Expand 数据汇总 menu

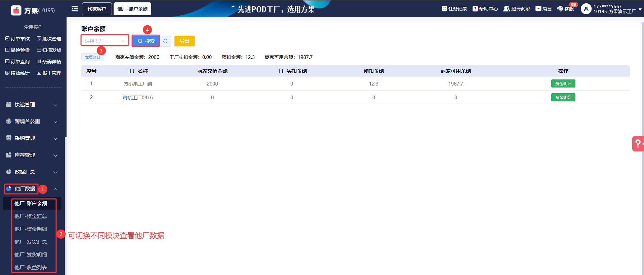click(x=32, y=172)
